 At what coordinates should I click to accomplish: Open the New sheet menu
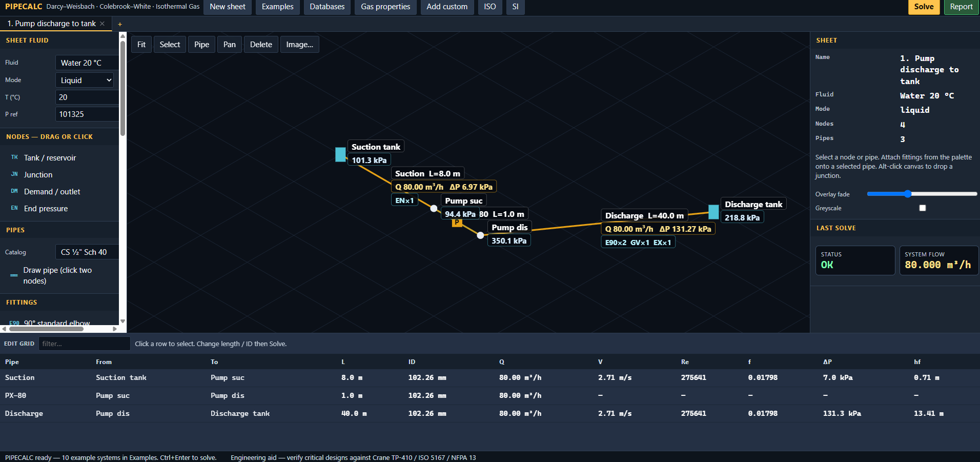[x=228, y=7]
